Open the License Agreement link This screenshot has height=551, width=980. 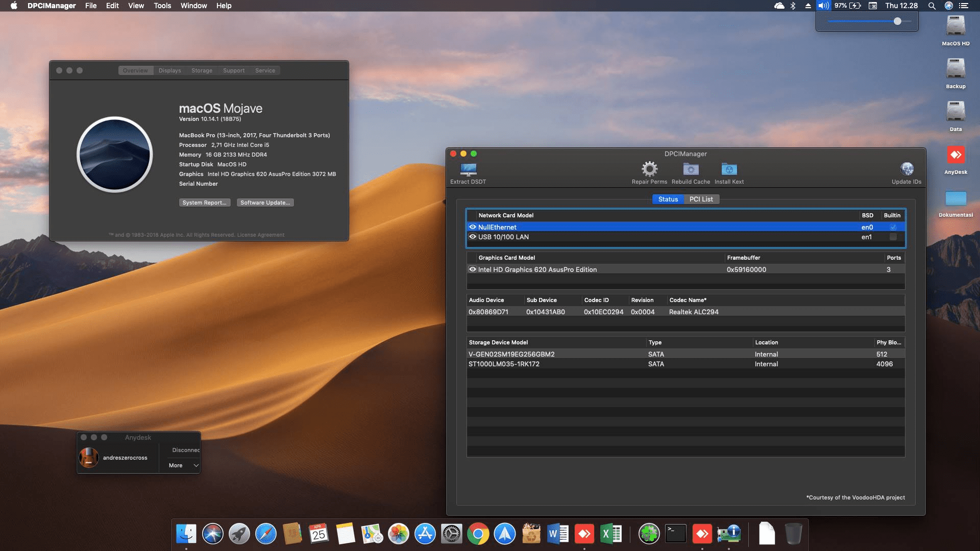261,235
